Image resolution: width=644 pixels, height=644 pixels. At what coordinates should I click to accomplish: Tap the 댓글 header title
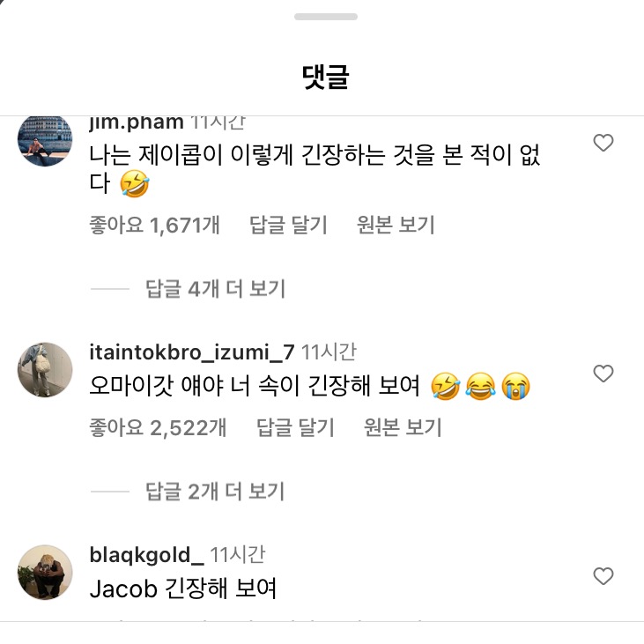point(325,78)
